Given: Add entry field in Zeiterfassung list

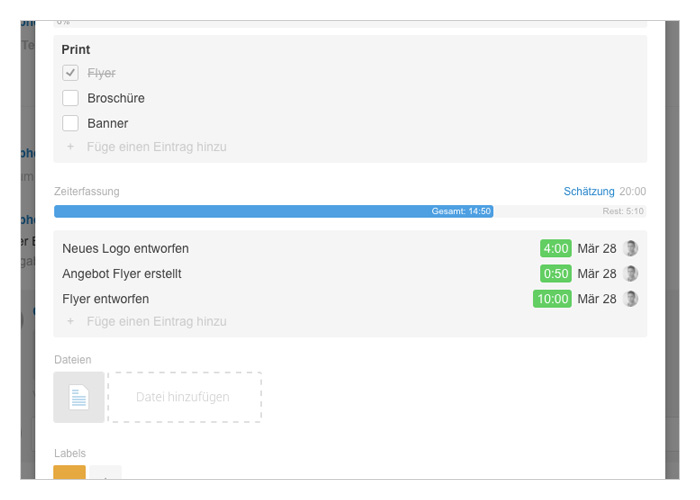Looking at the screenshot, I should (156, 321).
